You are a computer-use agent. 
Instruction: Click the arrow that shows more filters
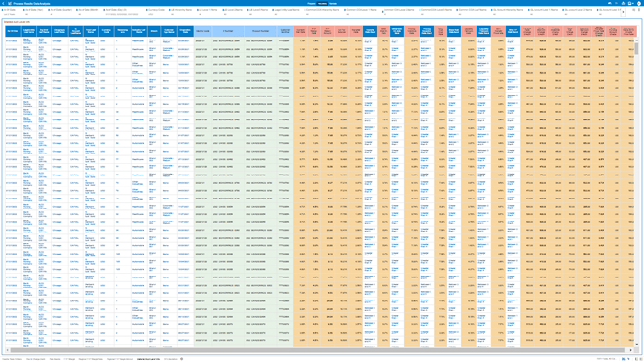click(x=623, y=12)
